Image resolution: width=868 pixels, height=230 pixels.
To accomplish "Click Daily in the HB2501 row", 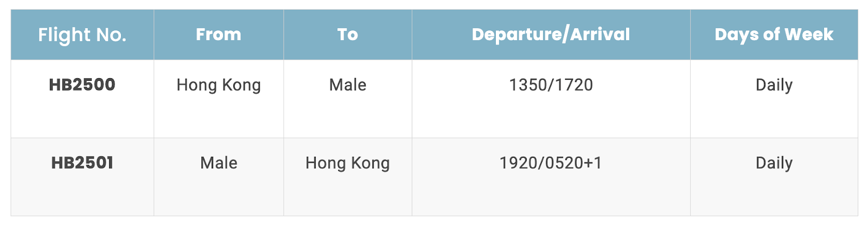I will point(774,163).
